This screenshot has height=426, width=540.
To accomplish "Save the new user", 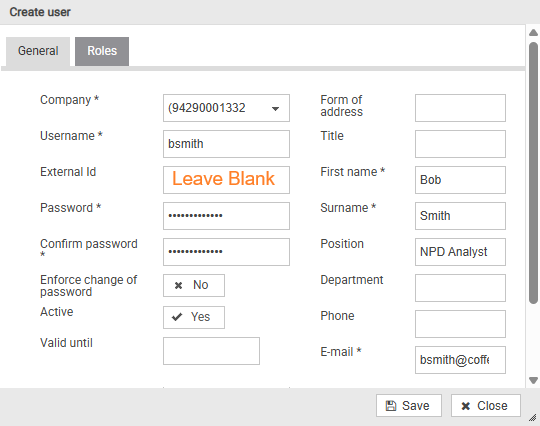I will click(x=408, y=406).
